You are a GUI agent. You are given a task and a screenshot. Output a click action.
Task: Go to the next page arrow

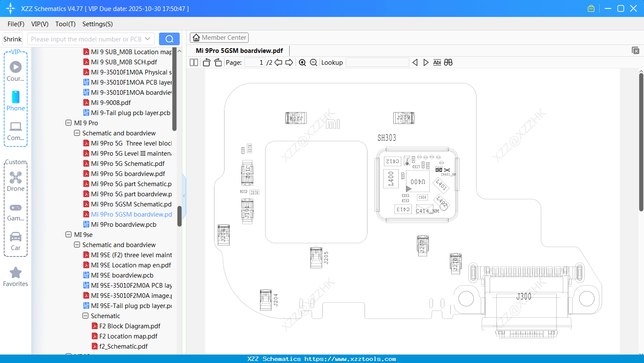click(289, 63)
